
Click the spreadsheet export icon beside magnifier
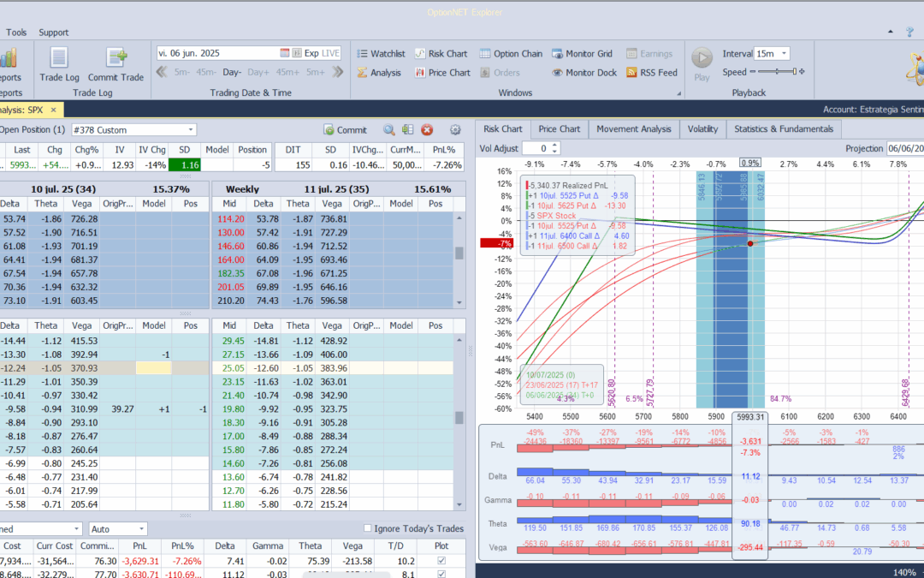[408, 130]
